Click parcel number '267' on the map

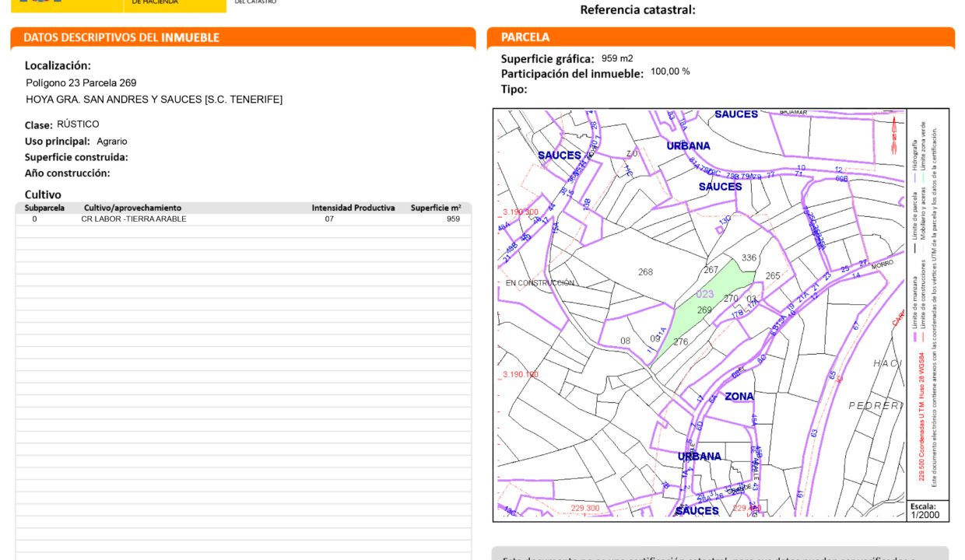click(711, 270)
